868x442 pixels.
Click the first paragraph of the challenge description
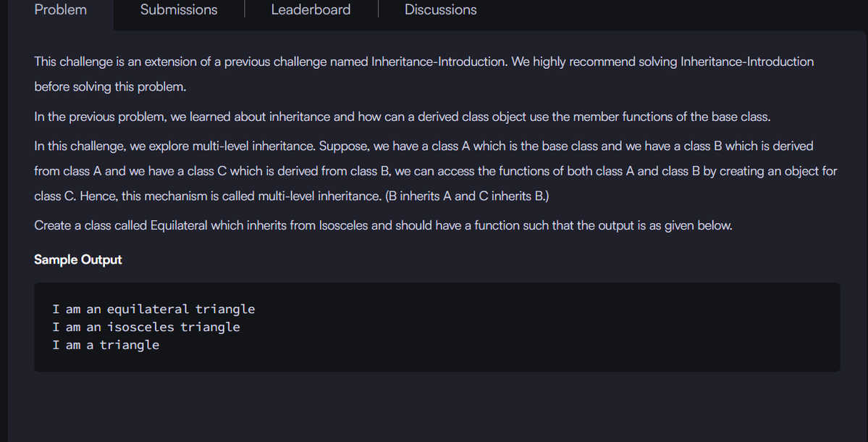tap(424, 73)
